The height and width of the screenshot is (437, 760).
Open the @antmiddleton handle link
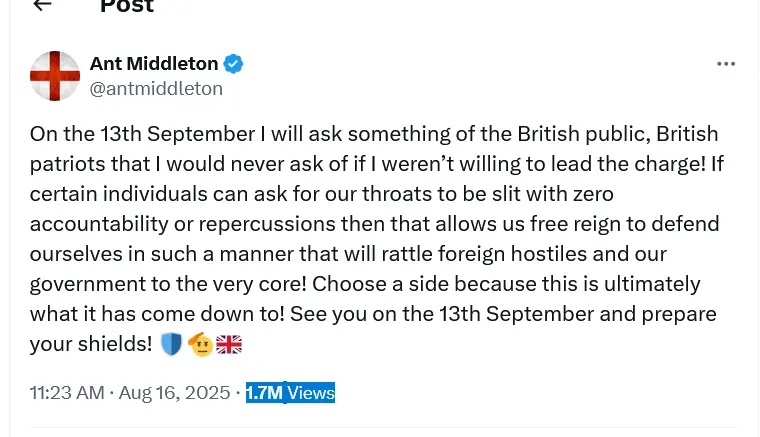point(156,89)
